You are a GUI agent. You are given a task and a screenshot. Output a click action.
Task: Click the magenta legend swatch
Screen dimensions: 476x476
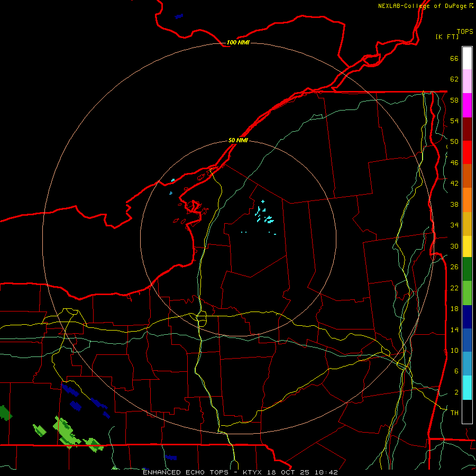point(467,105)
